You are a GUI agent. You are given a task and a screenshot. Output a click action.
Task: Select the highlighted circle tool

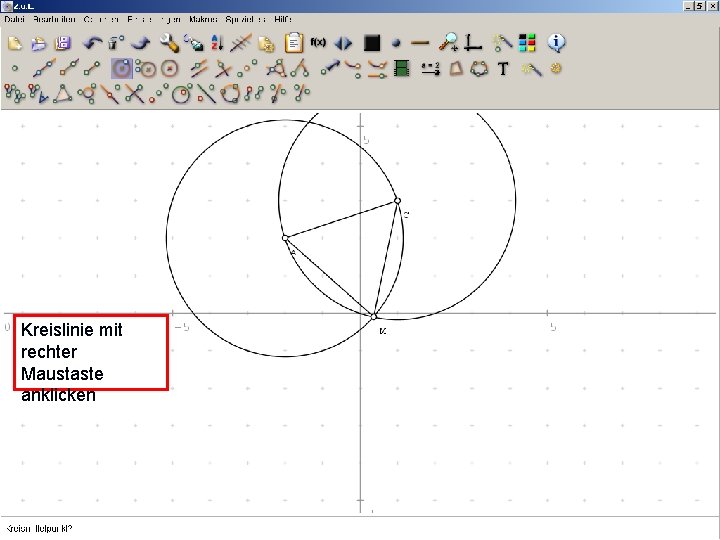tap(122, 69)
